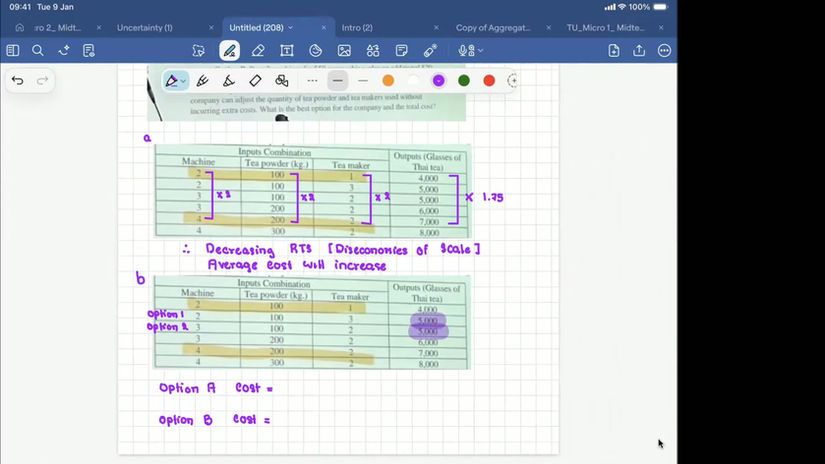
Task: Open search with magnifier icon
Action: pyautogui.click(x=37, y=51)
